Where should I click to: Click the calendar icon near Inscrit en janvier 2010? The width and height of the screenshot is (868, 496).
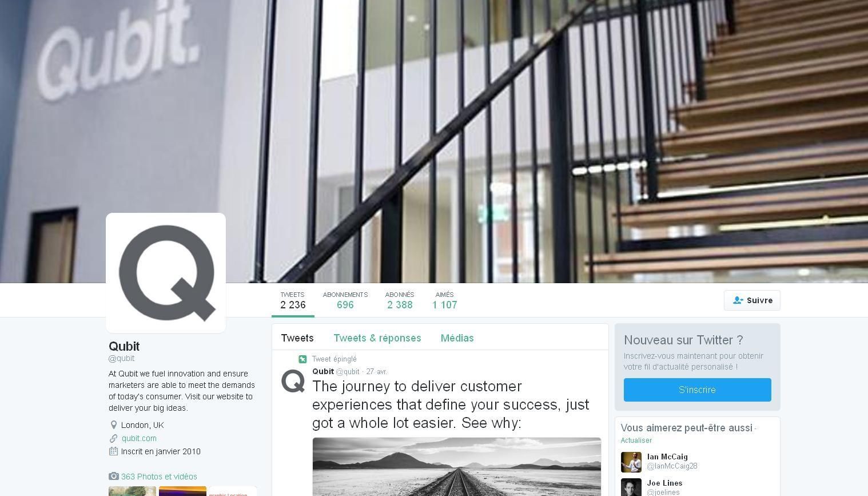(113, 451)
